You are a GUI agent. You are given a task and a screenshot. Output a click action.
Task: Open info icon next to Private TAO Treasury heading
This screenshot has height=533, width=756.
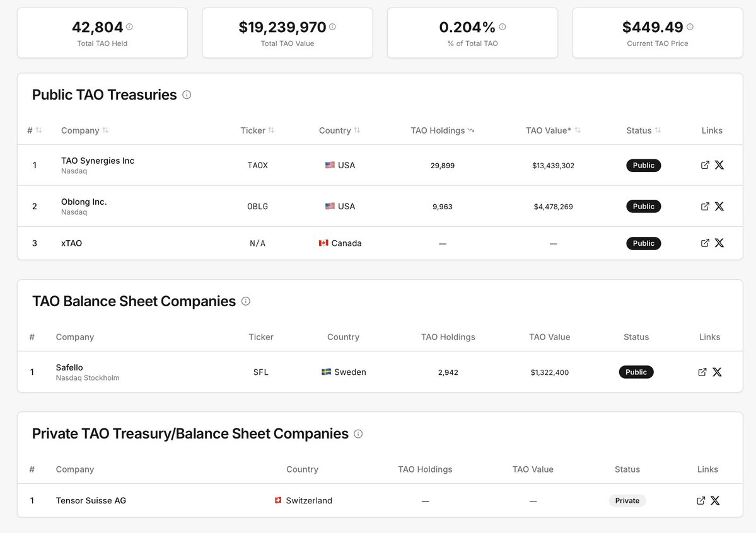(358, 433)
